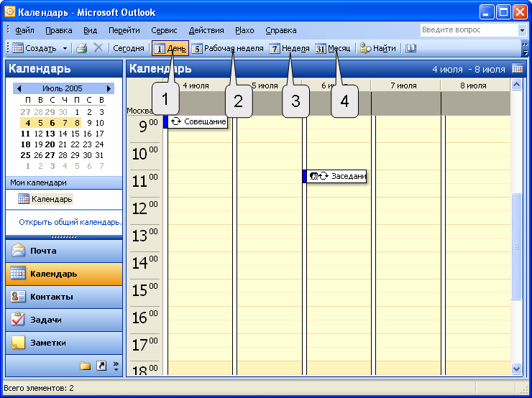Viewport: 532px width, 398px height.
Task: Open the Календарь navigation button
Action: (64, 274)
